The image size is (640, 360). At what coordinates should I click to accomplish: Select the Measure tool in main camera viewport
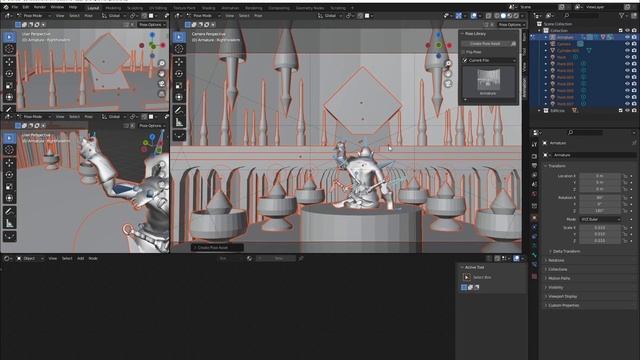179,122
